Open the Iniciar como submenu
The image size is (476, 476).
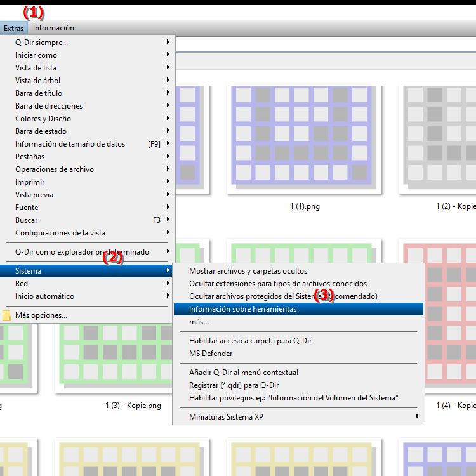(88, 55)
